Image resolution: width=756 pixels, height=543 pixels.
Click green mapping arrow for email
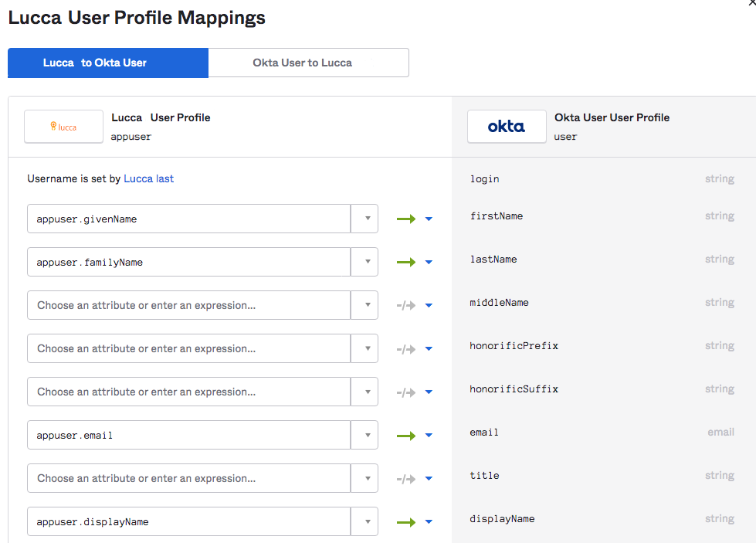(x=406, y=436)
